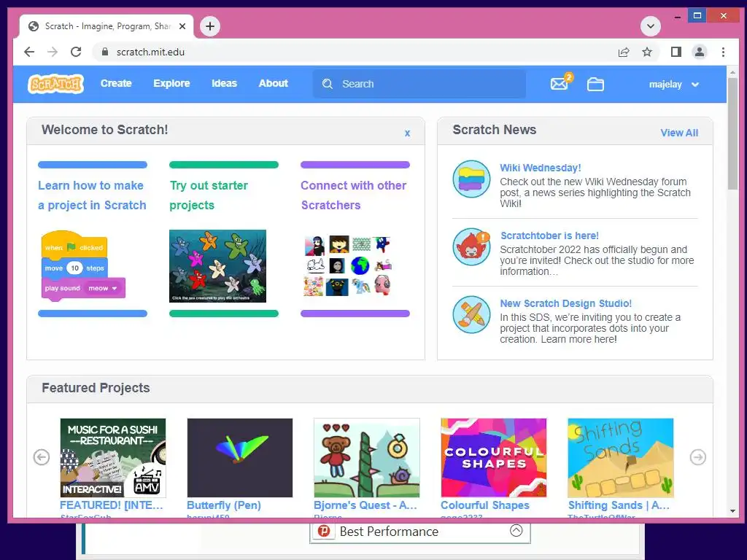Screen dimensions: 747x560
Task: Click the FEATURED! [INTE... project title
Action: (112, 505)
